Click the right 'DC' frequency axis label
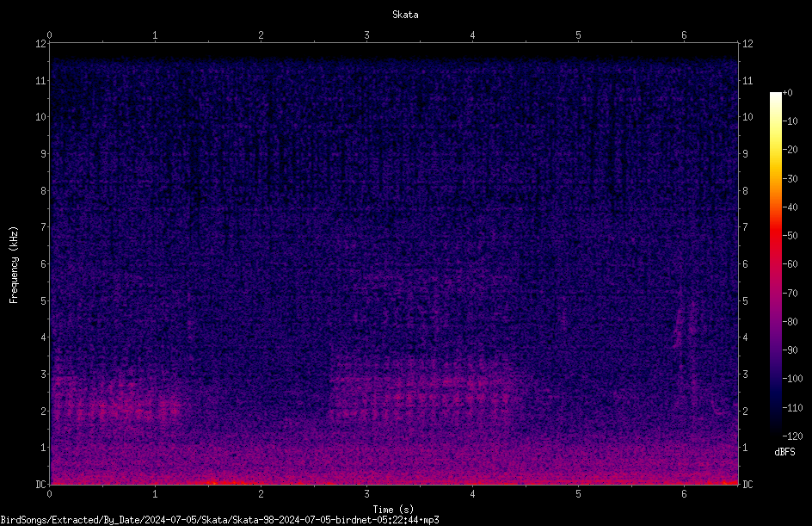Viewport: 812px width, 526px height. [x=747, y=484]
